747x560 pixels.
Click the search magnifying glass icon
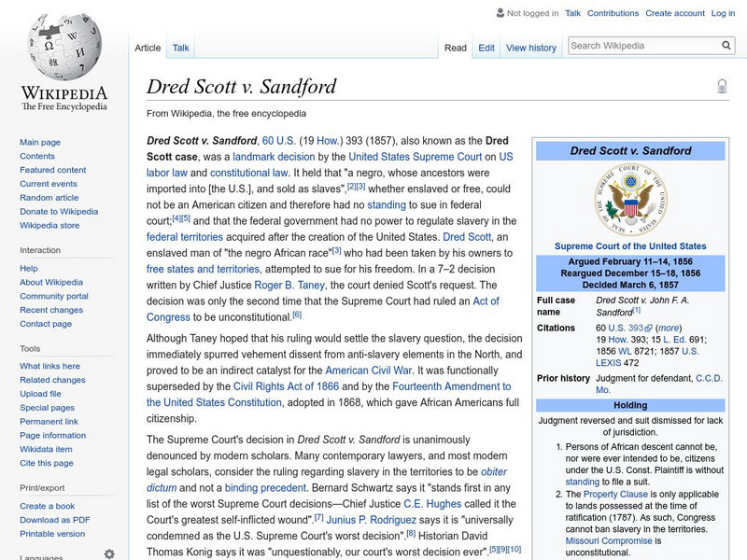(726, 46)
